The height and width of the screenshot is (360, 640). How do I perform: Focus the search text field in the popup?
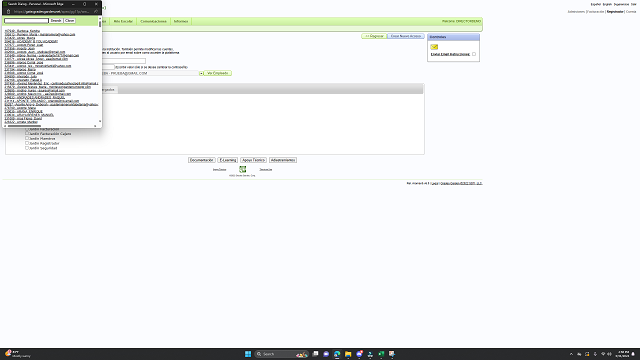26,20
